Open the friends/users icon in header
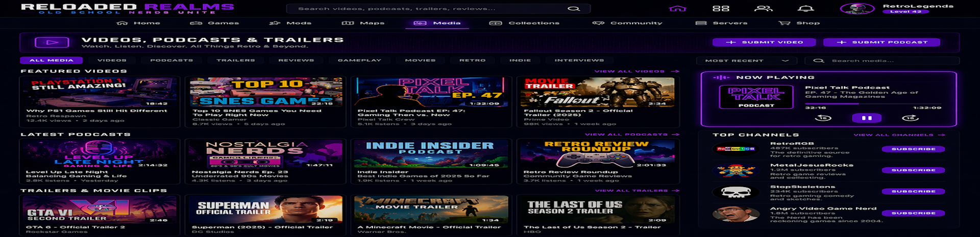 (764, 8)
